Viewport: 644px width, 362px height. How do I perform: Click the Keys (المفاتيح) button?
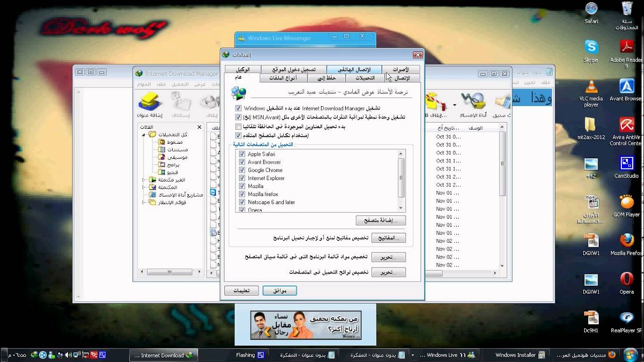[x=388, y=238]
